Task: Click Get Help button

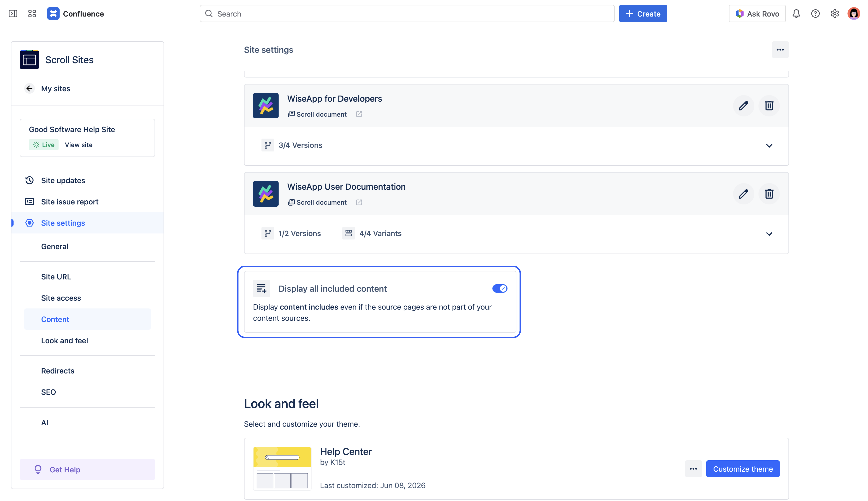Action: tap(87, 469)
